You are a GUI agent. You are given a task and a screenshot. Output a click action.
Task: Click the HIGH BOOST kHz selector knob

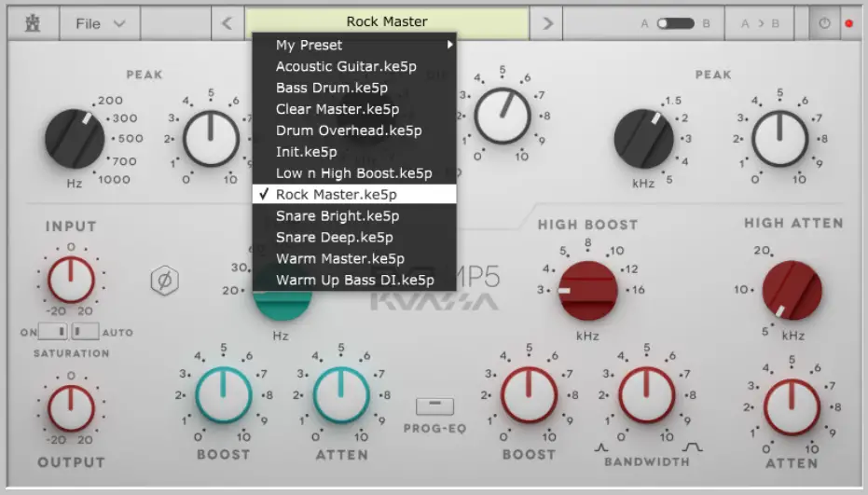coord(588,291)
